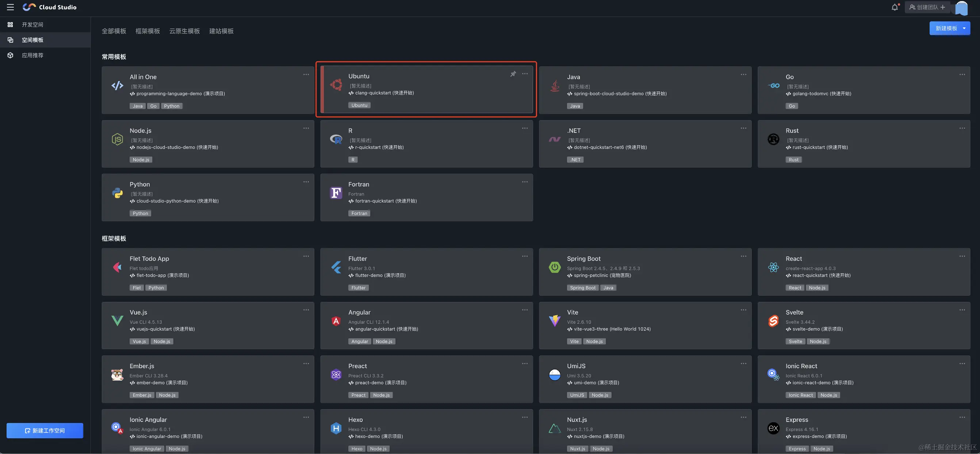This screenshot has height=454, width=980.
Task: Click the Python template logo
Action: pos(117,193)
